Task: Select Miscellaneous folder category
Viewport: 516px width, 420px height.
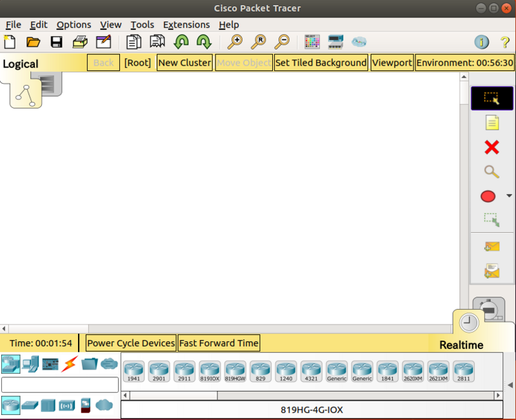Action: pos(90,364)
